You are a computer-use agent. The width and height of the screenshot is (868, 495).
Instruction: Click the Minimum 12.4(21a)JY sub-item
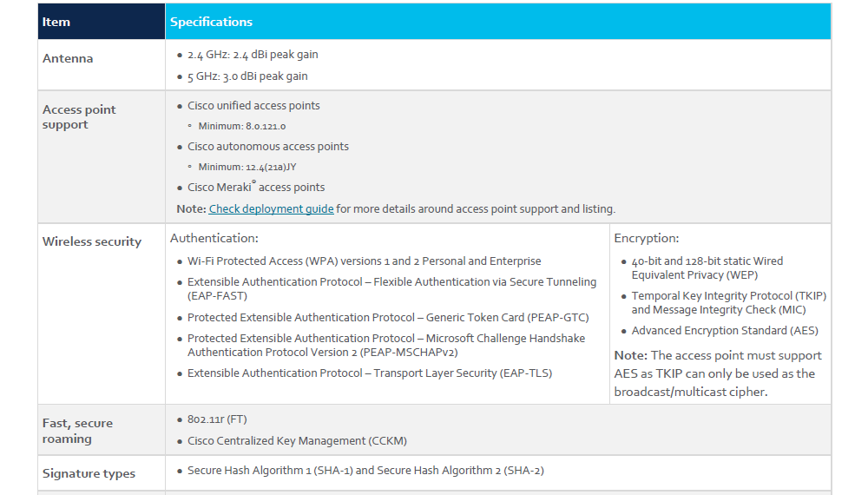pyautogui.click(x=247, y=167)
